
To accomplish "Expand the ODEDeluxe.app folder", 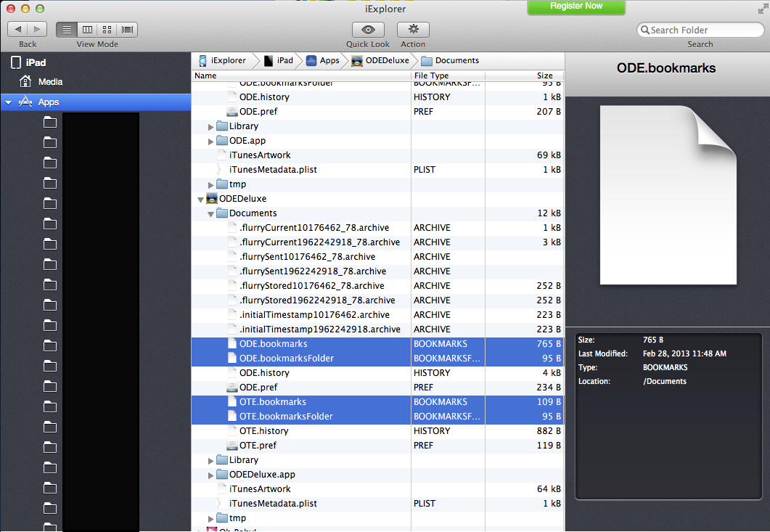I will 210,475.
